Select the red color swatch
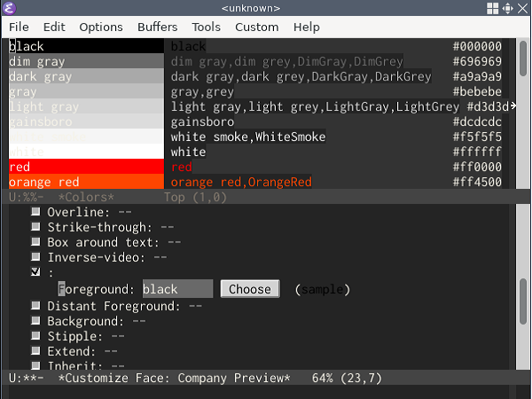532x399 pixels. coord(86,167)
